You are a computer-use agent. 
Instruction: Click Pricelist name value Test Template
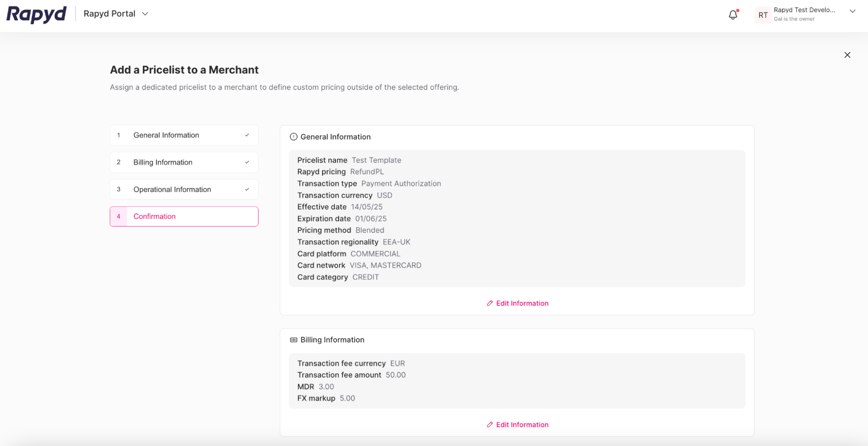tap(376, 160)
